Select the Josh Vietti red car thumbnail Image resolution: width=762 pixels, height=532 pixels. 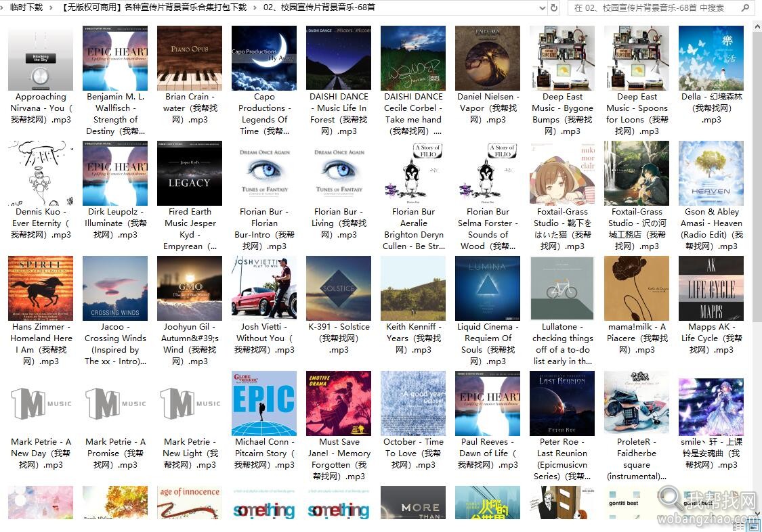coord(264,288)
